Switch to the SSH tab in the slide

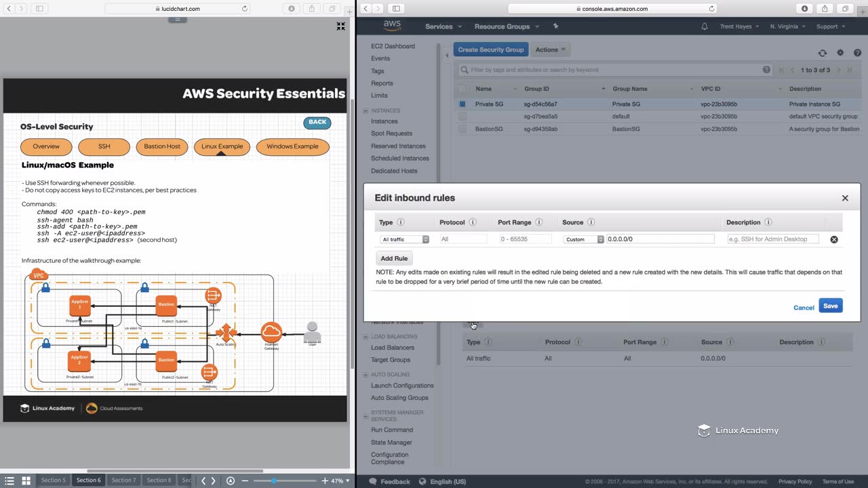coord(104,146)
